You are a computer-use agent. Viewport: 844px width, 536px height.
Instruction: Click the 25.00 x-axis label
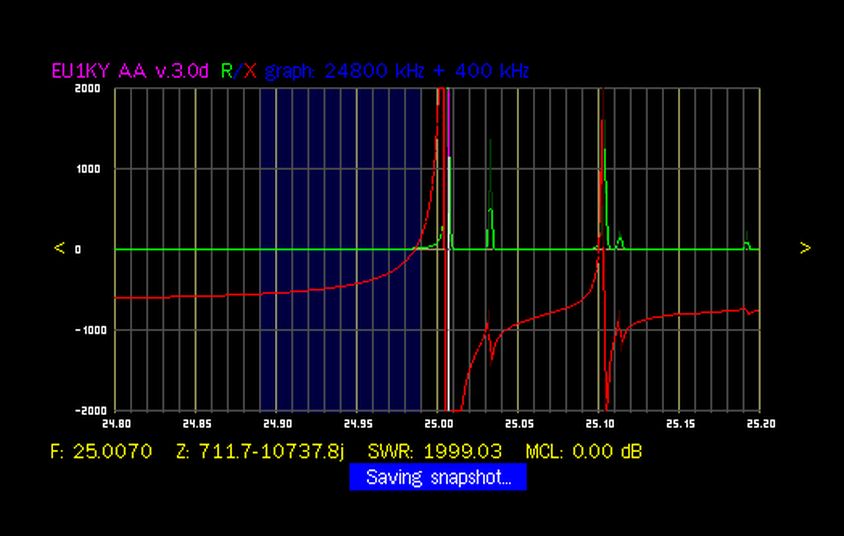[x=438, y=421]
